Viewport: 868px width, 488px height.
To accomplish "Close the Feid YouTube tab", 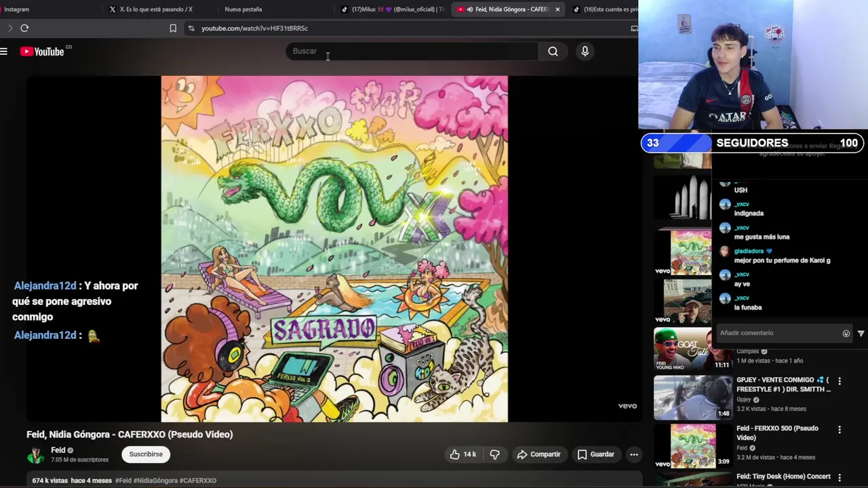I will coord(557,9).
